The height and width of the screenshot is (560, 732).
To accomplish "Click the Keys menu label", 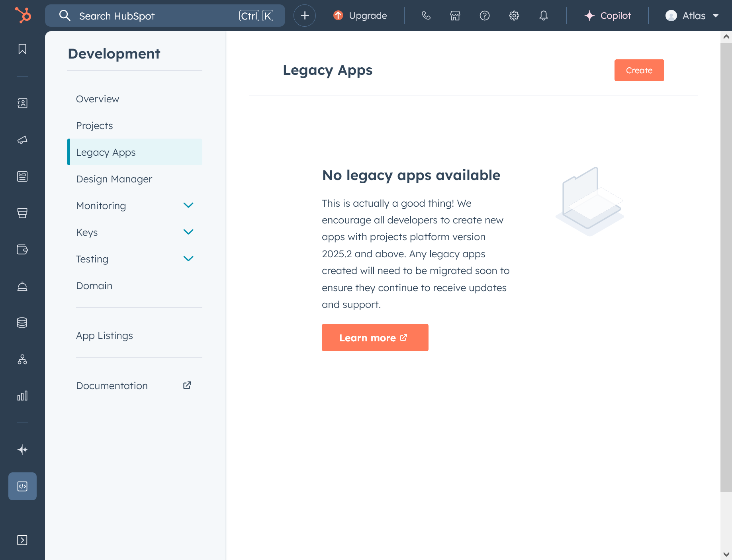I will tap(87, 232).
